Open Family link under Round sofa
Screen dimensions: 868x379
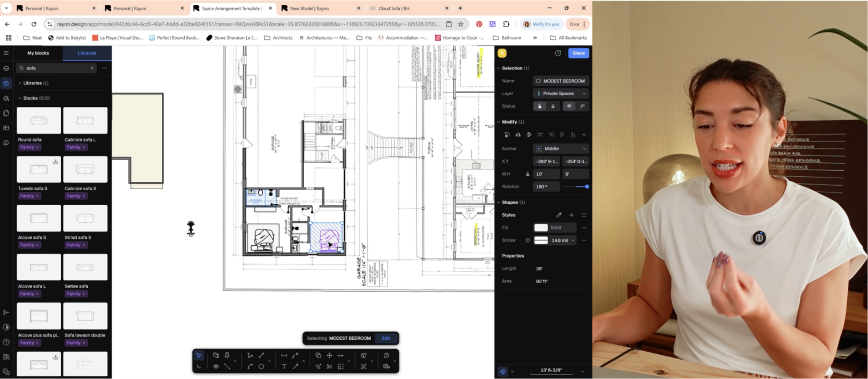(29, 147)
